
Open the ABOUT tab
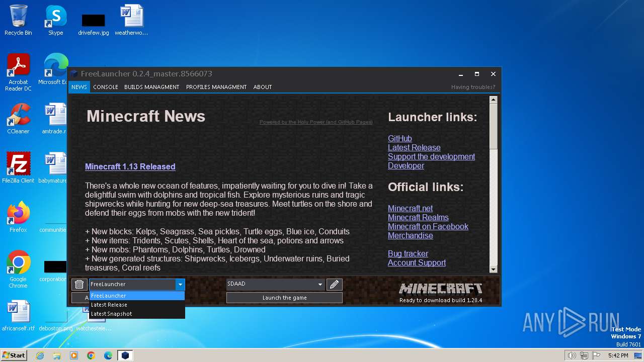point(263,87)
